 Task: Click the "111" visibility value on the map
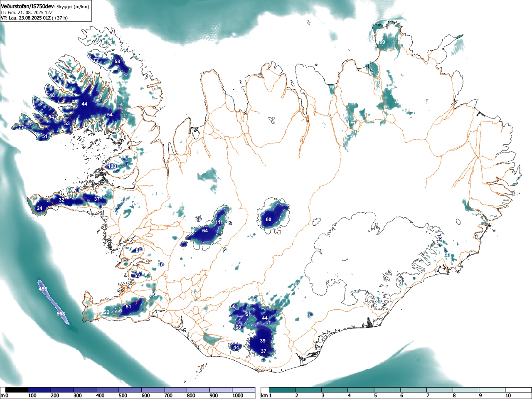[219, 222]
